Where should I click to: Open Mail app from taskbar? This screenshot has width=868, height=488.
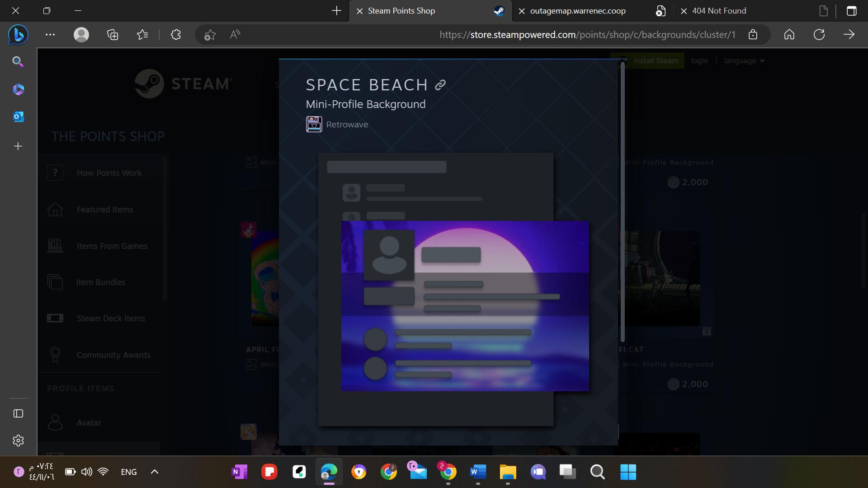418,471
